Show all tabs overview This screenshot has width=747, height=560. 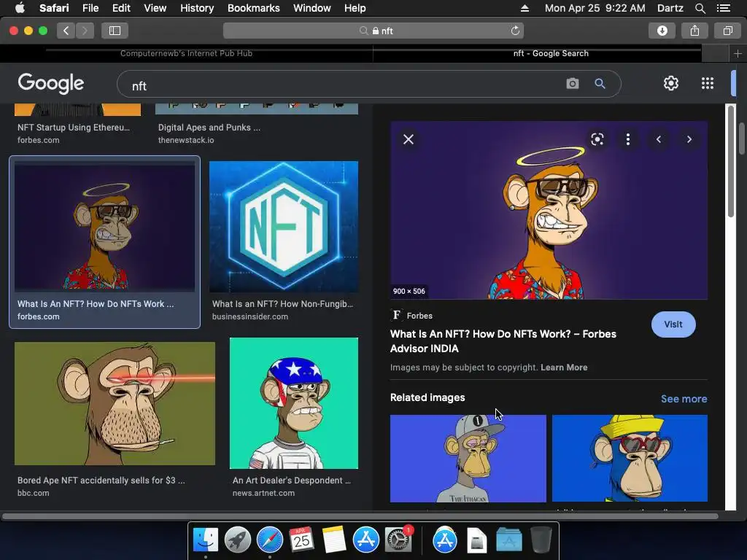[x=727, y=31]
